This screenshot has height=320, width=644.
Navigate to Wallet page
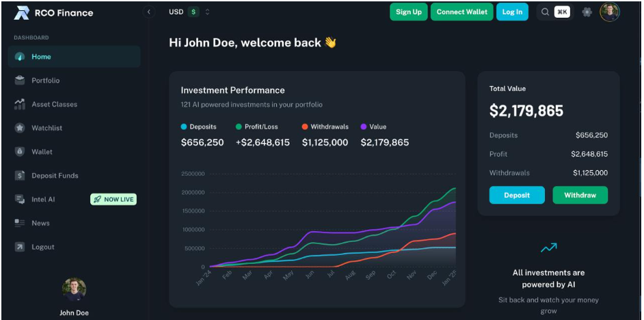42,152
